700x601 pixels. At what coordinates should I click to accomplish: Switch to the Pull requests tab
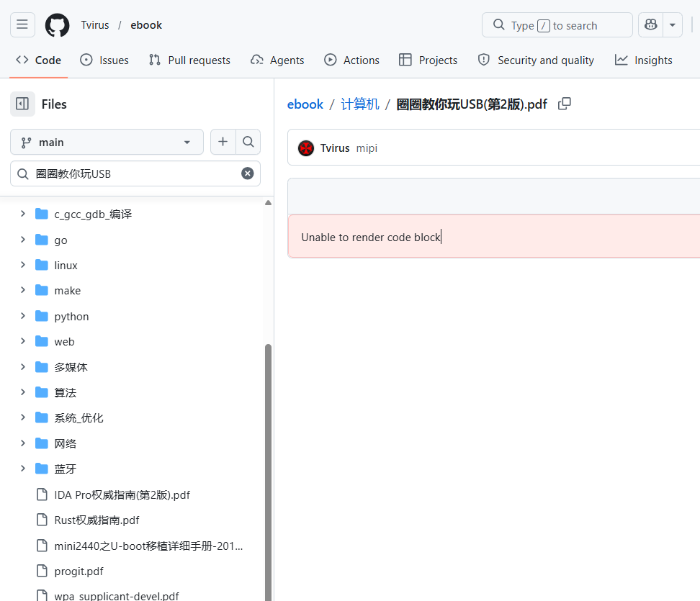[x=189, y=60]
